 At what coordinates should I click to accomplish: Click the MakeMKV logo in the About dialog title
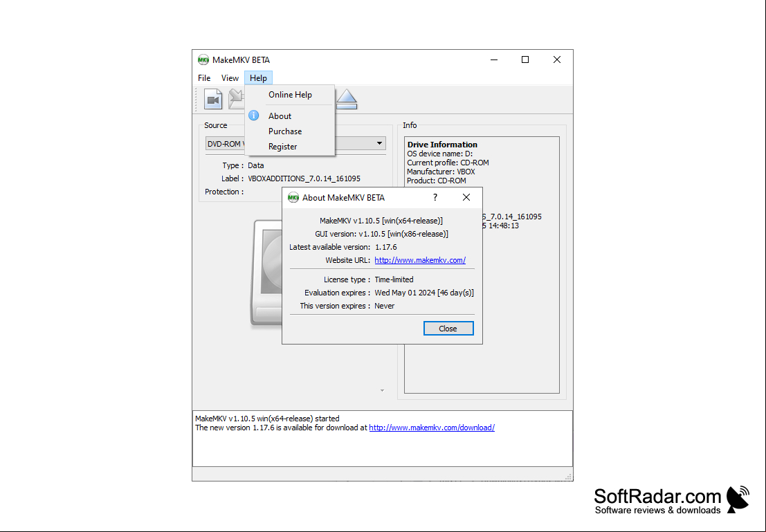pos(293,197)
